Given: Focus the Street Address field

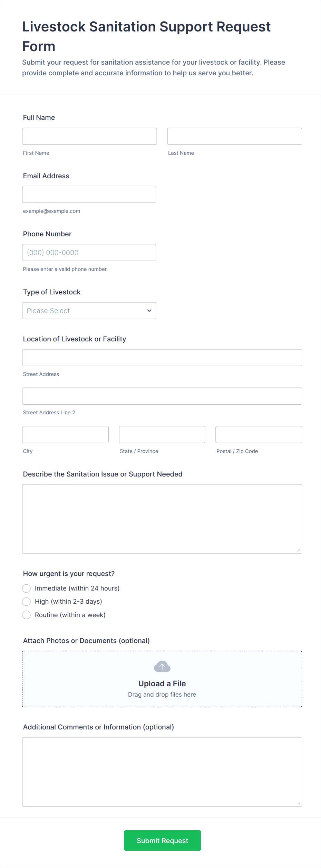Looking at the screenshot, I should 162,358.
